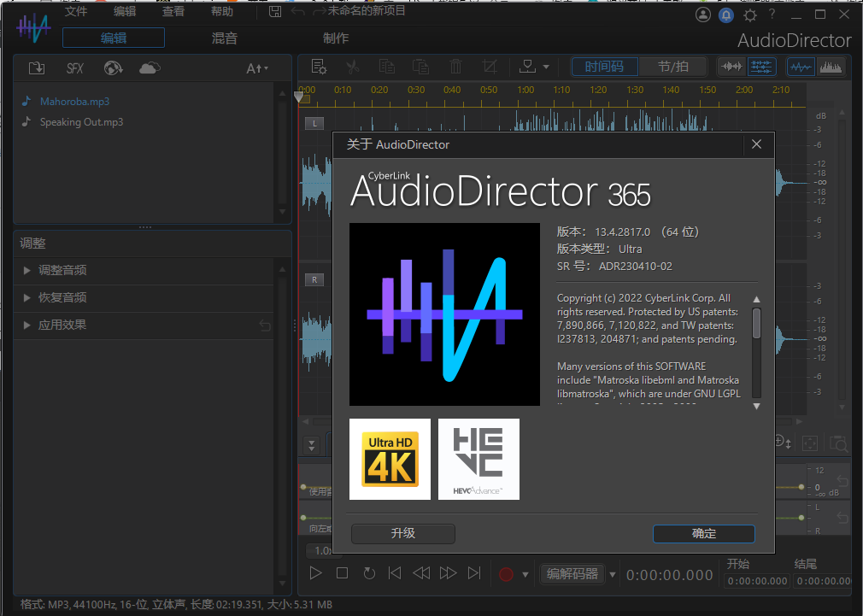
Task: Click the 确定 button in the About dialog
Action: pyautogui.click(x=703, y=533)
